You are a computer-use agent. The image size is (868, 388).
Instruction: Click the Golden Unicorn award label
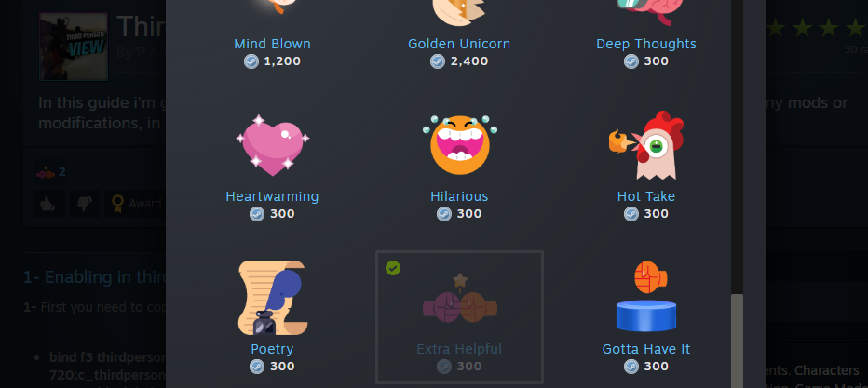point(459,44)
